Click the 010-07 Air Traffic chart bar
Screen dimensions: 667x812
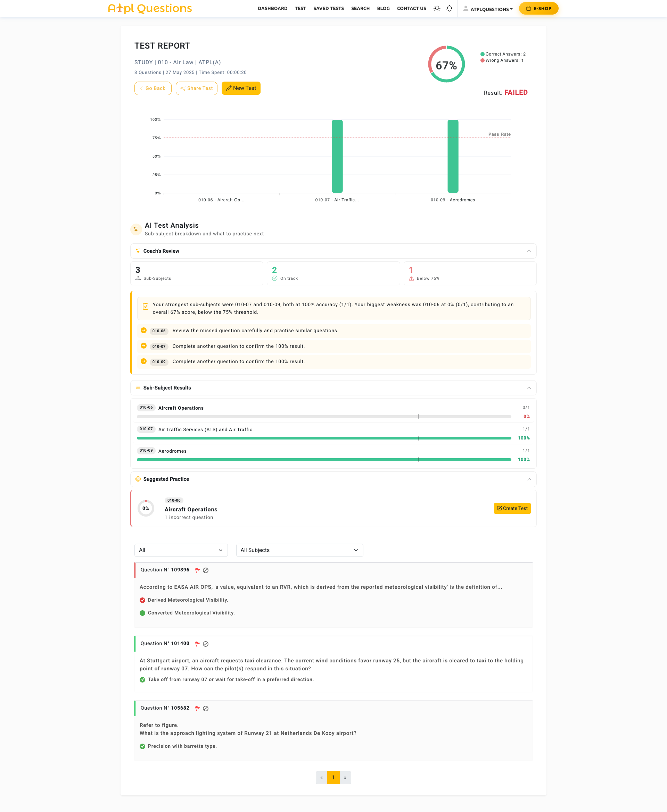337,156
